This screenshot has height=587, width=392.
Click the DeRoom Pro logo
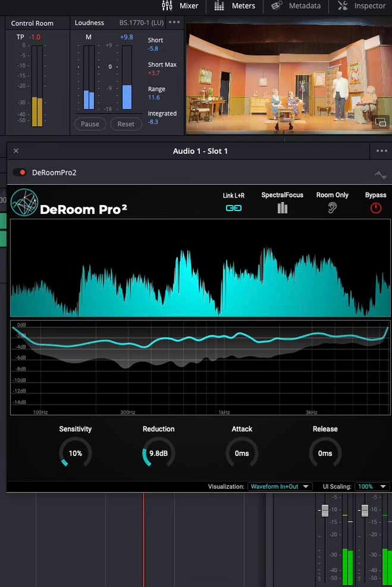24,202
